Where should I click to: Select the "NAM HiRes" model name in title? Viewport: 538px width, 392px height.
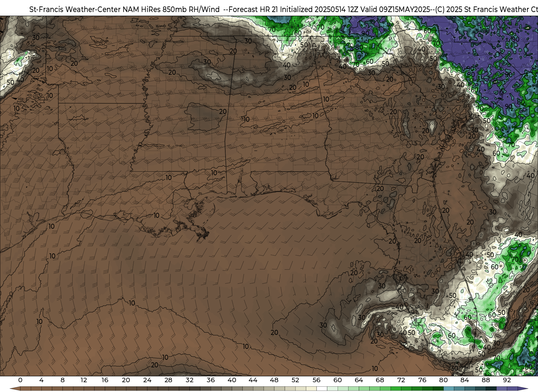pyautogui.click(x=142, y=10)
